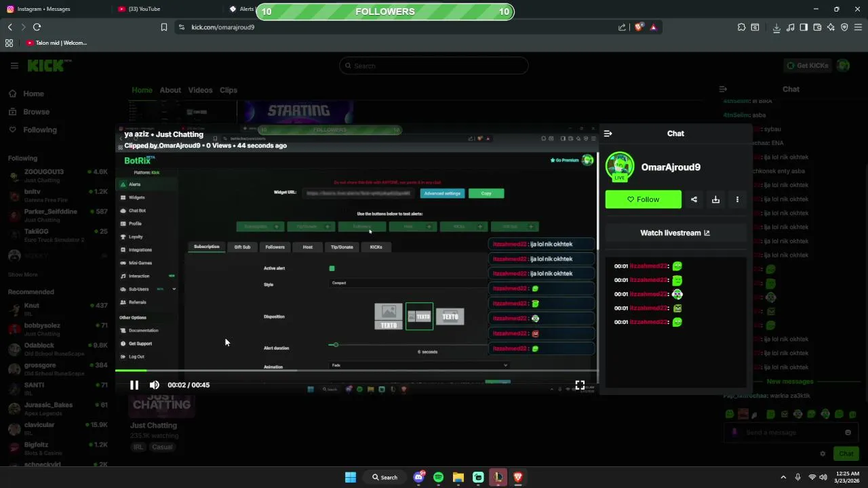Open the user profile avatar menu
868x488 pixels.
844,66
